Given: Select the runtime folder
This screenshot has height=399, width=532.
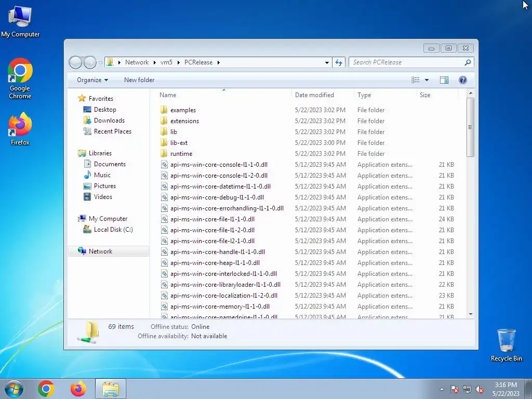Looking at the screenshot, I should tap(181, 154).
